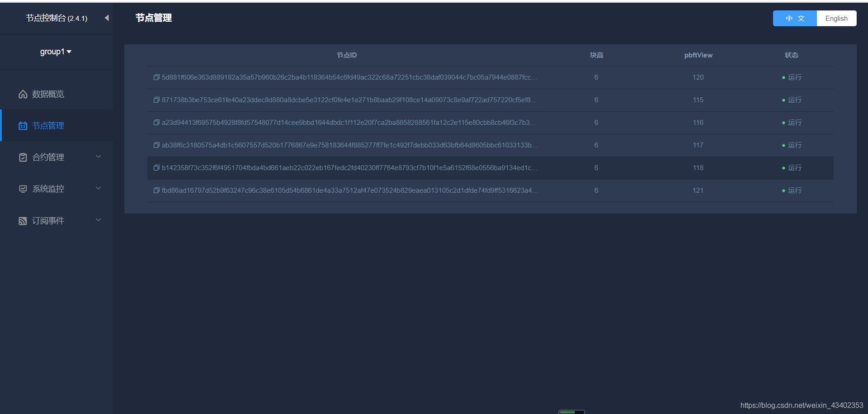868x414 pixels.
Task: Click node ID text 5d881f606e363d889182a35a...
Action: 349,77
